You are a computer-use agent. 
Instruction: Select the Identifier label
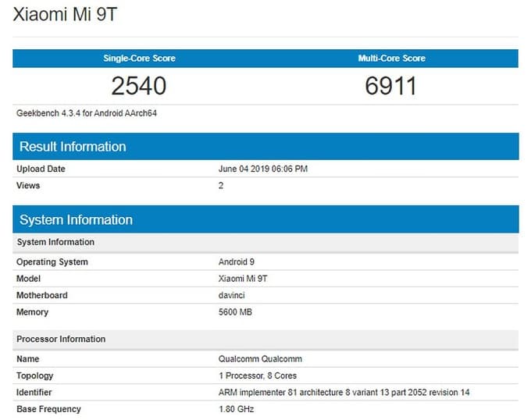(34, 392)
